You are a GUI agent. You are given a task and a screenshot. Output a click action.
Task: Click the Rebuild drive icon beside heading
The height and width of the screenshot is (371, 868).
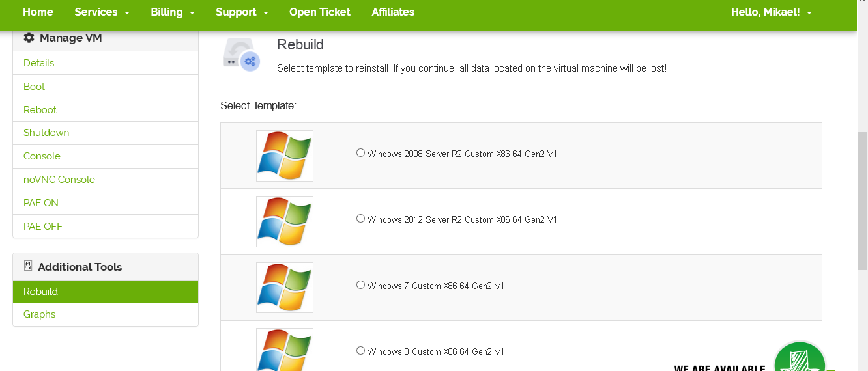pyautogui.click(x=241, y=54)
